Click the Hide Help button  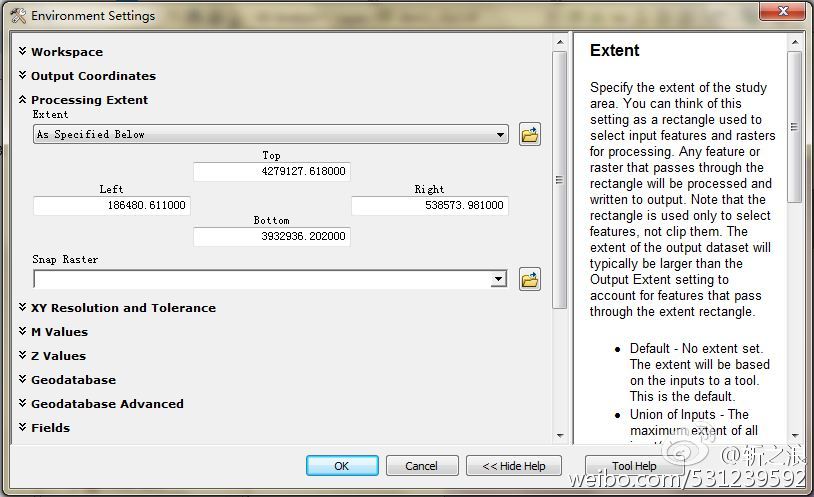(514, 466)
